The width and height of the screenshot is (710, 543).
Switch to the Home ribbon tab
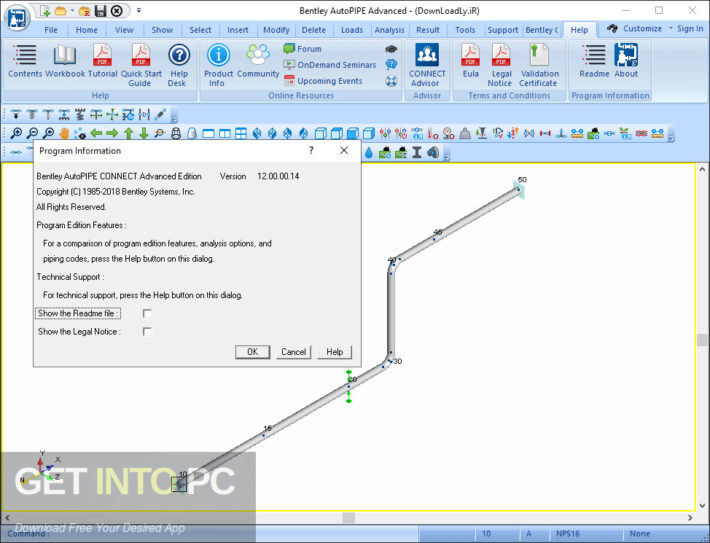coord(86,30)
